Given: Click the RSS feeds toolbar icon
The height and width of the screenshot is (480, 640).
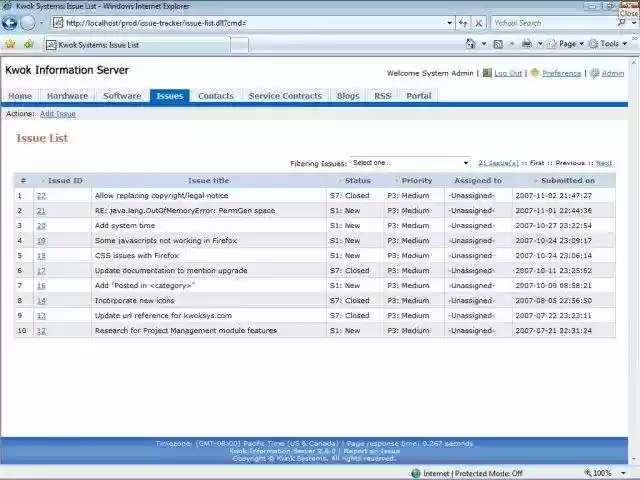Looking at the screenshot, I should [x=498, y=44].
